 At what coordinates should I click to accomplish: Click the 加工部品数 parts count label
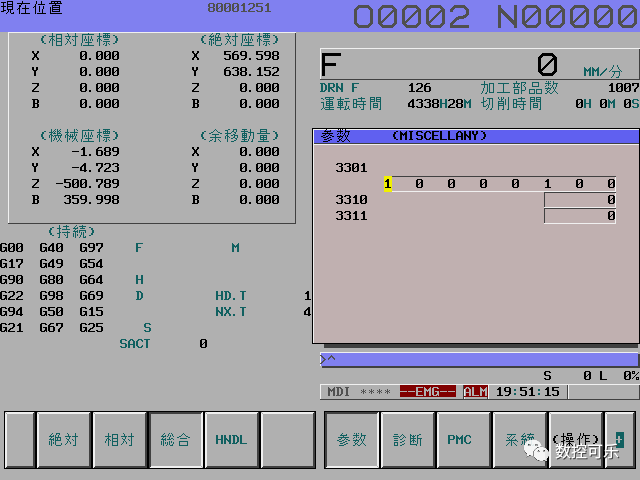pyautogui.click(x=519, y=88)
